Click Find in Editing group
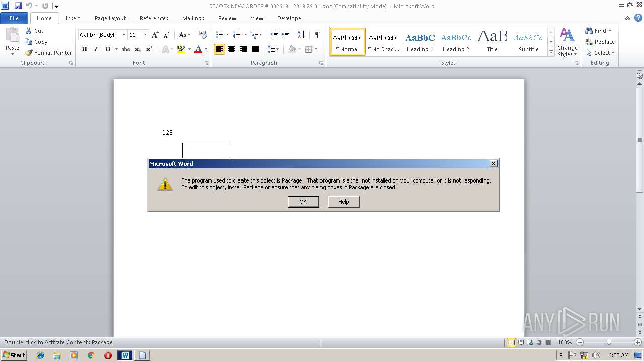 (x=598, y=31)
